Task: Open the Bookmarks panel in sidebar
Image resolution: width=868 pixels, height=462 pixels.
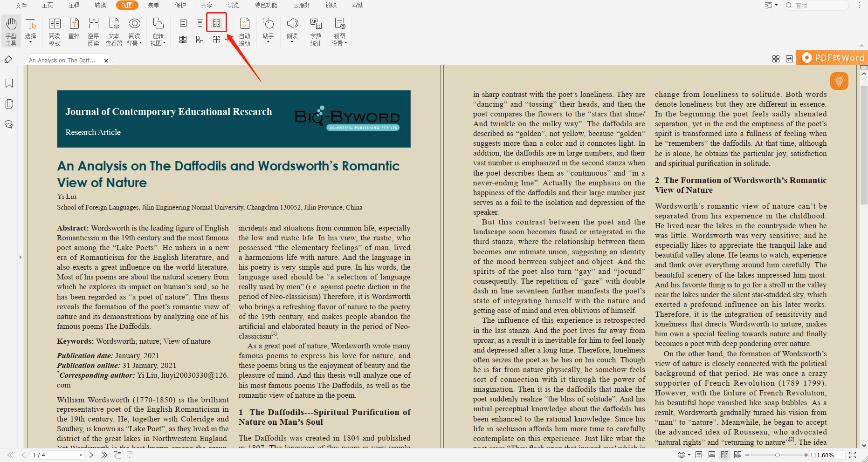Action: coord(9,83)
